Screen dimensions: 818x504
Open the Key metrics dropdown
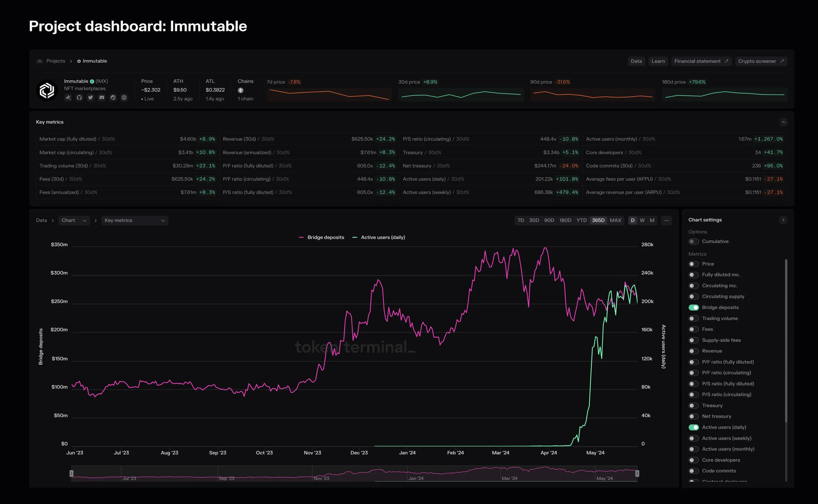[135, 220]
